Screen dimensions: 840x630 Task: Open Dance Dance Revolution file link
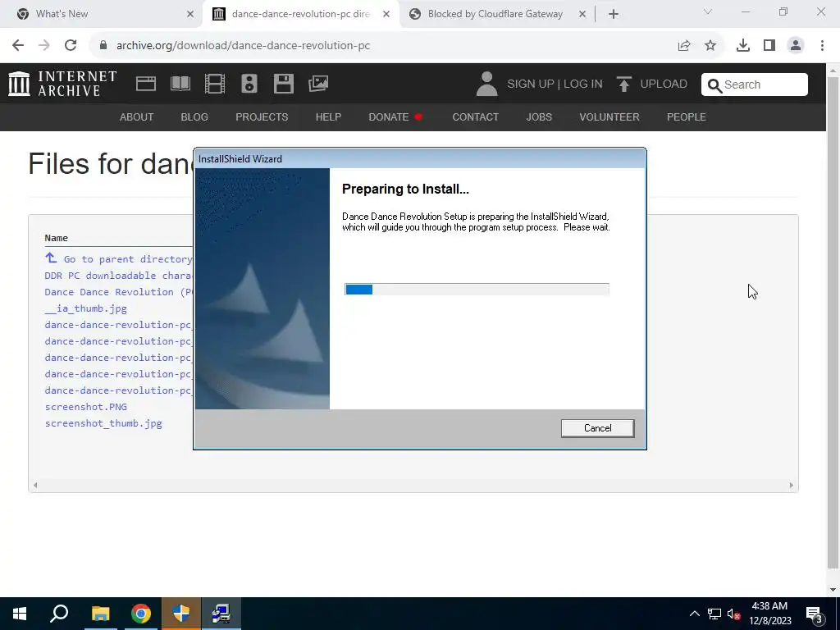coord(118,292)
